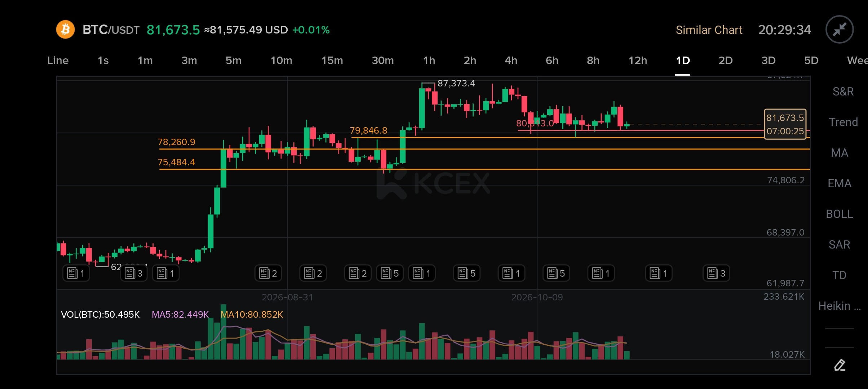The image size is (868, 389).
Task: Select the 15m interval tab
Action: point(332,61)
